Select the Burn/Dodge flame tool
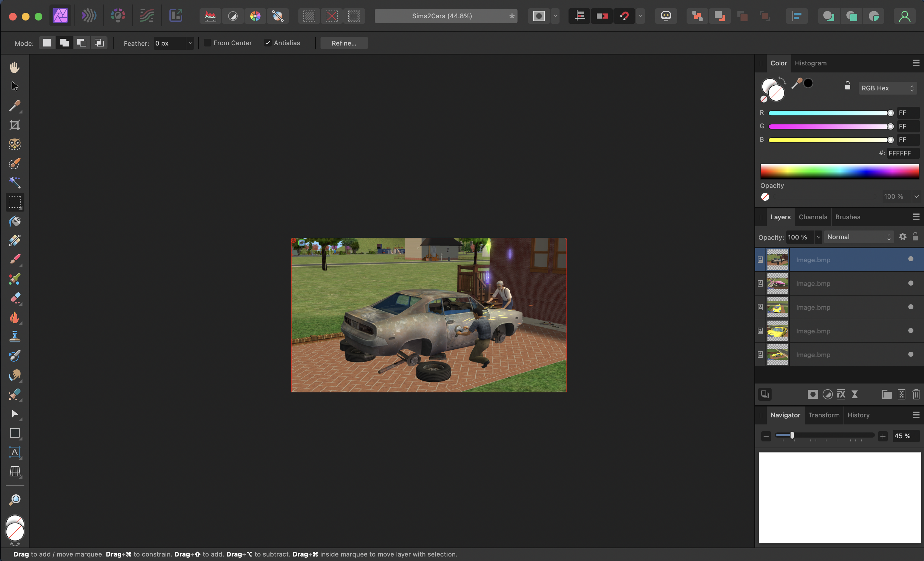This screenshot has height=561, width=924. click(15, 317)
